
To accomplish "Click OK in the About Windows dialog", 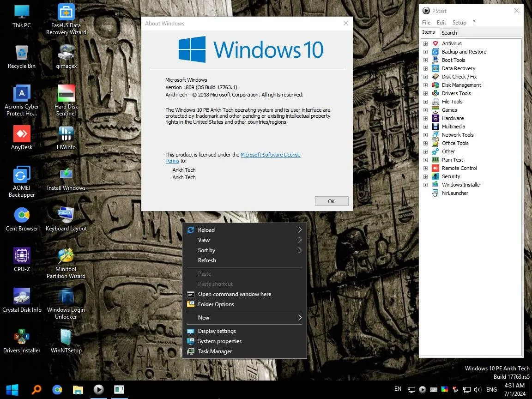I will pos(331,201).
